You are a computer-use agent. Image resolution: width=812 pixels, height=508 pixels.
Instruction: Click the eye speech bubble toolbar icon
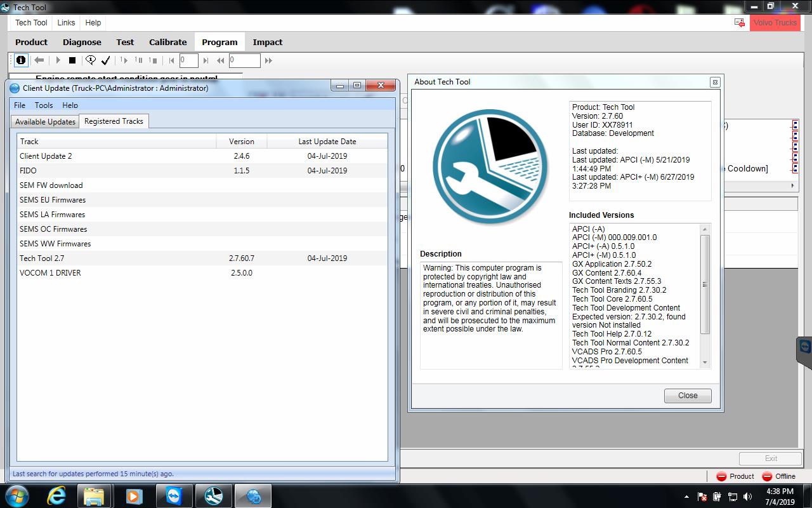click(91, 60)
